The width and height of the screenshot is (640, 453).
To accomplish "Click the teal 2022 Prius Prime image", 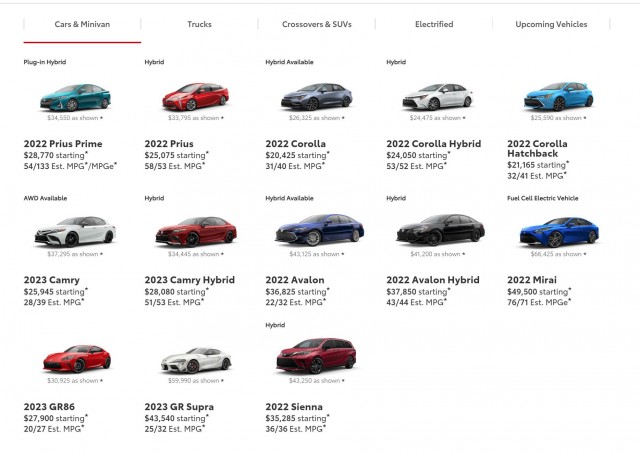I will [x=75, y=97].
